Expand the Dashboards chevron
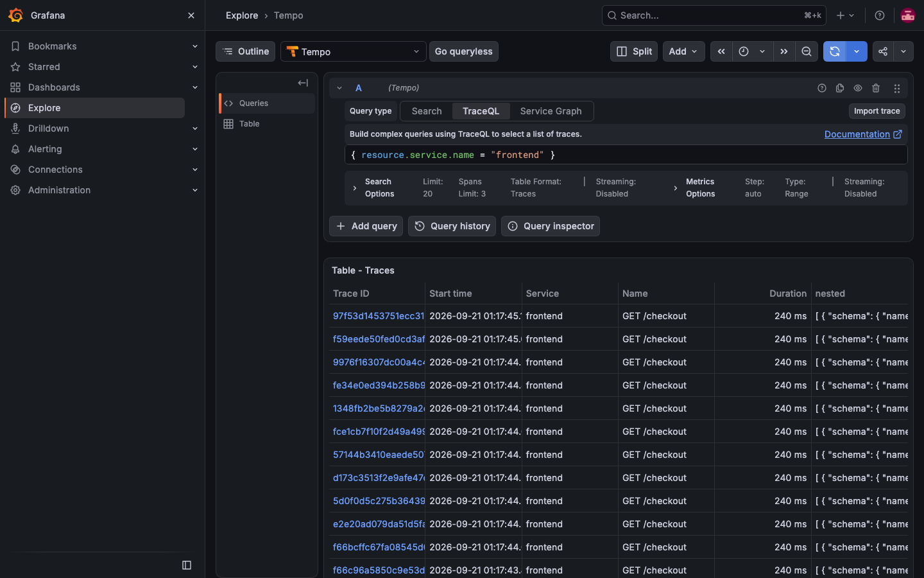The width and height of the screenshot is (924, 578). click(195, 87)
